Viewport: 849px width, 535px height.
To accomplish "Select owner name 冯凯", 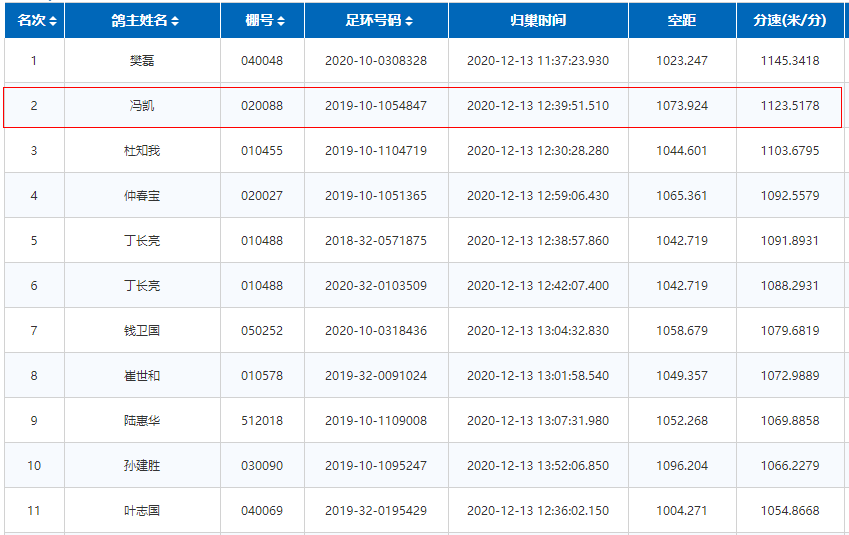I will coord(142,106).
